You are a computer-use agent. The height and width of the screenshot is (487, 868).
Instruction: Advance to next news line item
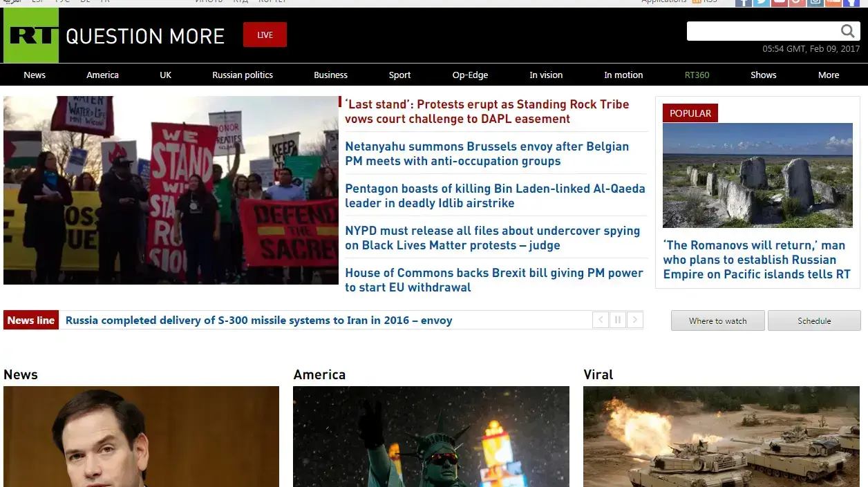635,320
